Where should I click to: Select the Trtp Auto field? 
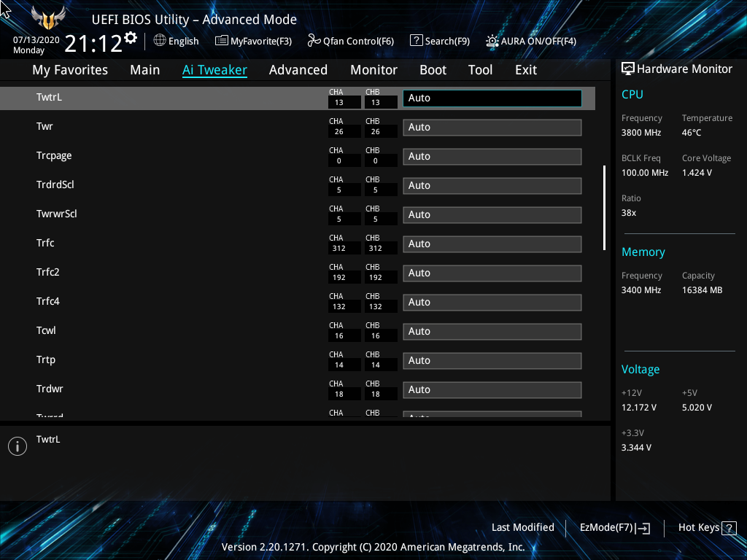[492, 360]
